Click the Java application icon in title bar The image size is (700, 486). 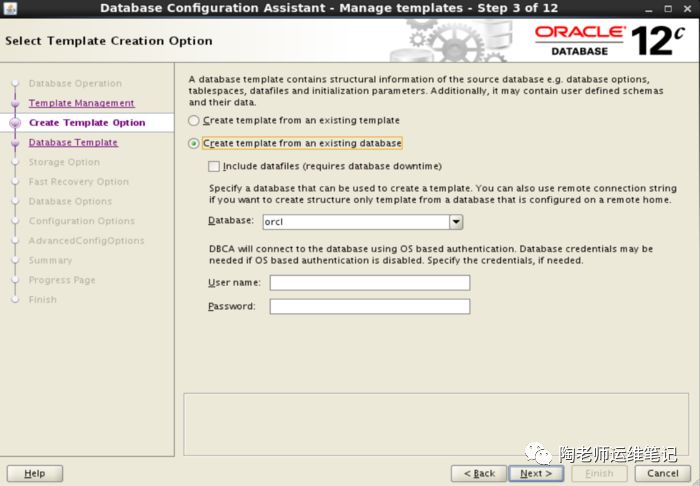[10, 8]
